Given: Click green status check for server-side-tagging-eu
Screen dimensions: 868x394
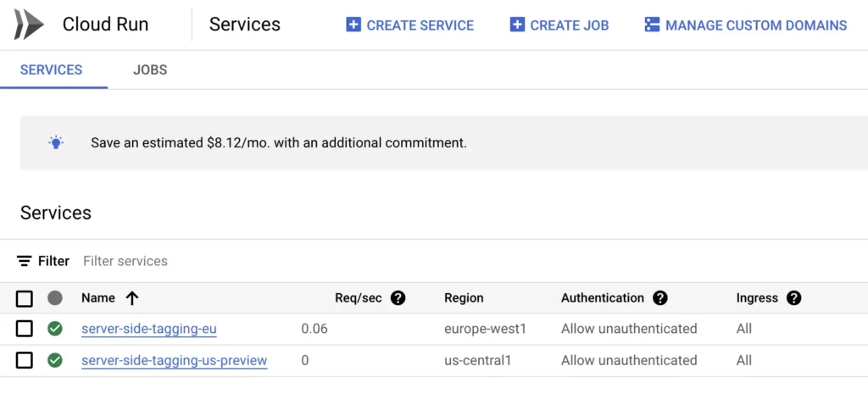Looking at the screenshot, I should pos(55,329).
